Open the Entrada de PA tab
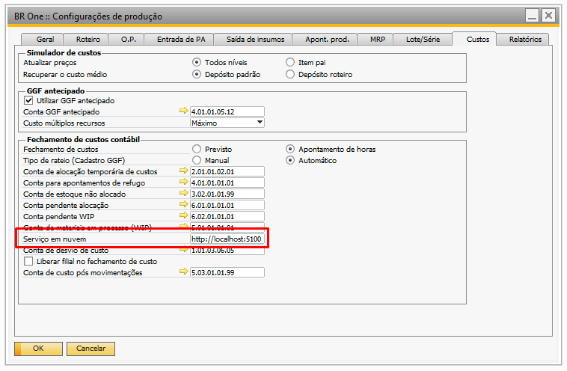Screen dimensions: 567x371 coord(179,39)
